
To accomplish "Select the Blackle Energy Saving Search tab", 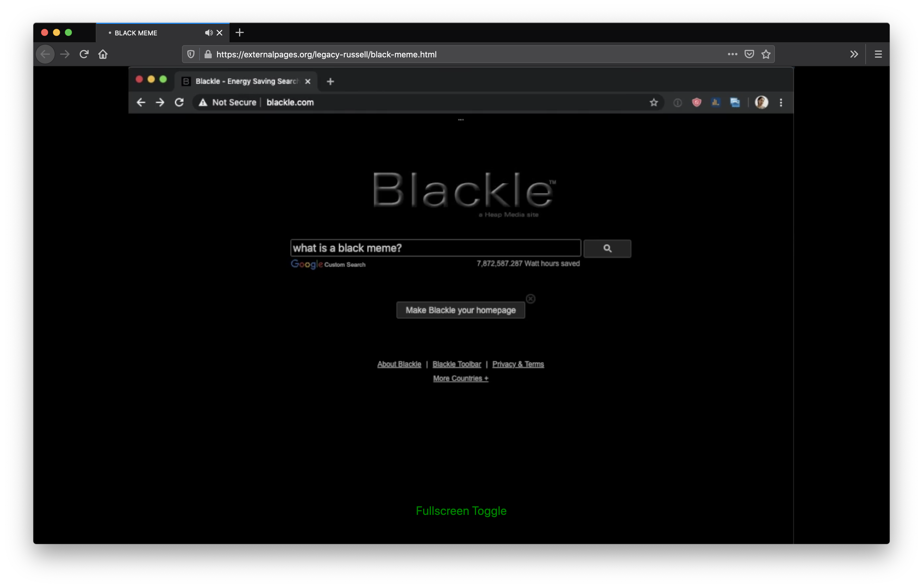I will click(246, 81).
